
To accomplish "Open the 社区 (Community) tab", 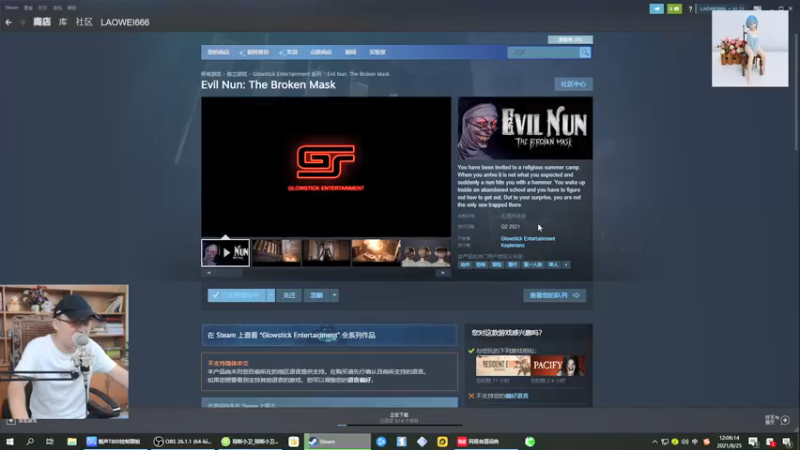I will pyautogui.click(x=84, y=22).
